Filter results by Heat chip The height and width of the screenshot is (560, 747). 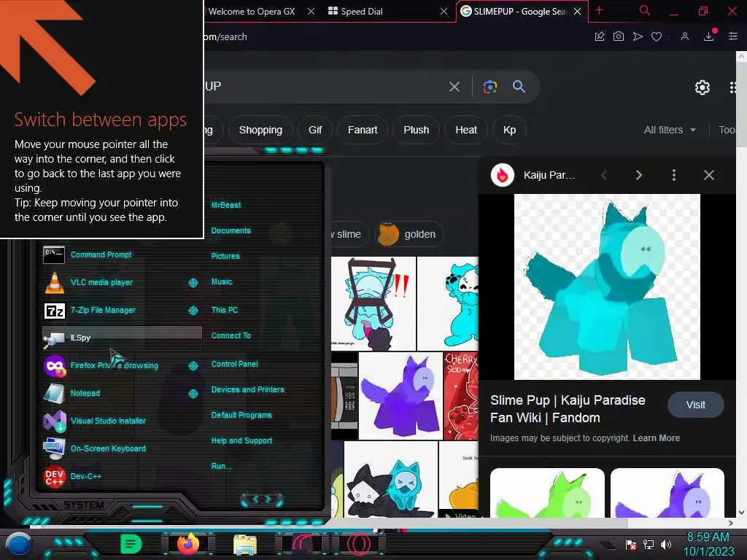pyautogui.click(x=466, y=130)
